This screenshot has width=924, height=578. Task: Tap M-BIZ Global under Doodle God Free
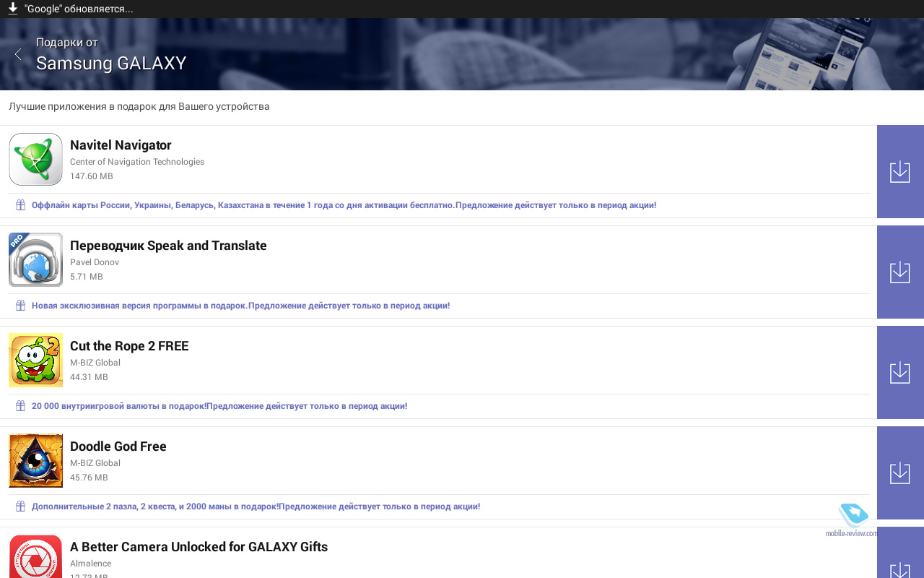[95, 463]
